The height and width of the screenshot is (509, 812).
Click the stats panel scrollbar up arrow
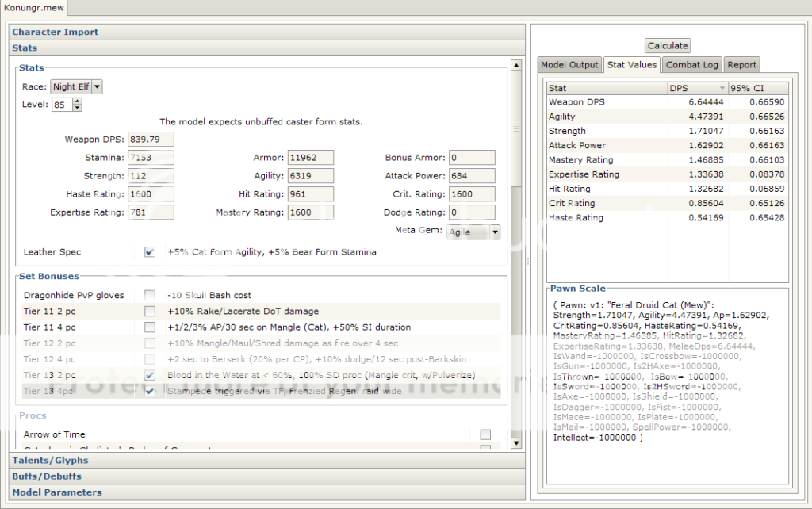click(x=515, y=65)
